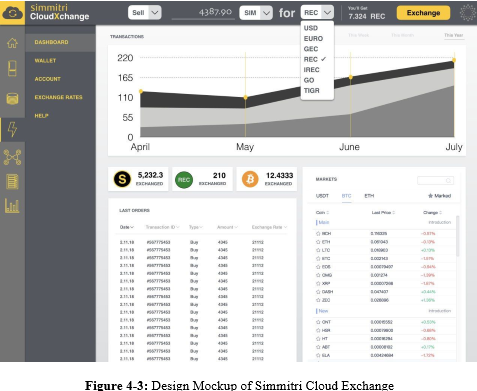Open the Wallet menu item
477x391 pixels.
pos(45,61)
